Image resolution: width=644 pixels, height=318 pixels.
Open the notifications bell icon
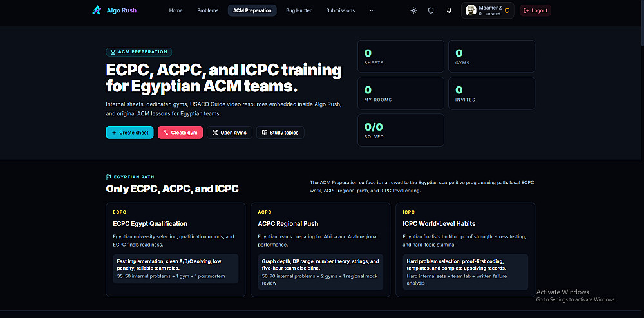click(x=449, y=11)
